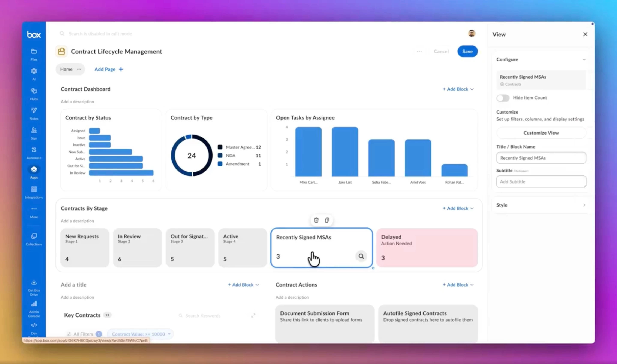Open Add Block dropdown beside Add a title
Image resolution: width=617 pixels, height=364 pixels.
pos(243,285)
